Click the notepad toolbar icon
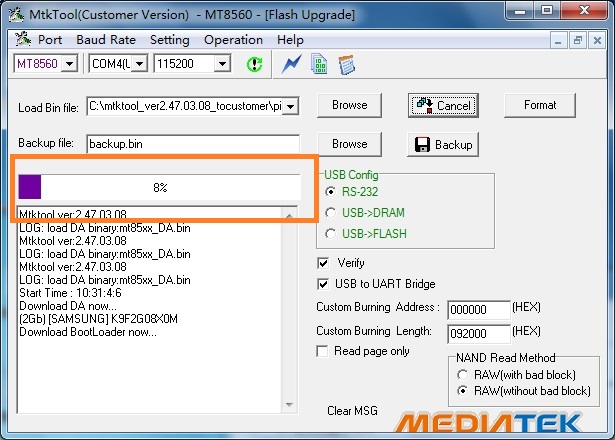Image resolution: width=615 pixels, height=440 pixels. 347,64
